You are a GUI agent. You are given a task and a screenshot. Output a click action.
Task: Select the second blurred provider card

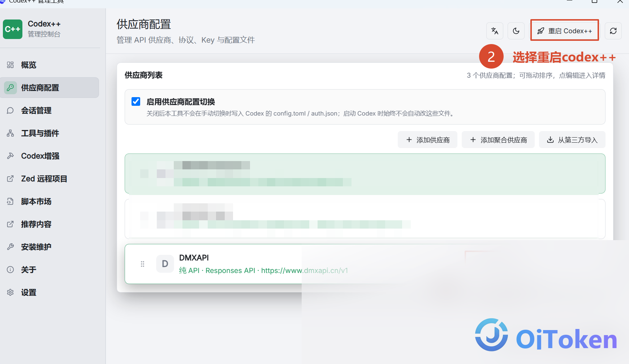(x=365, y=219)
